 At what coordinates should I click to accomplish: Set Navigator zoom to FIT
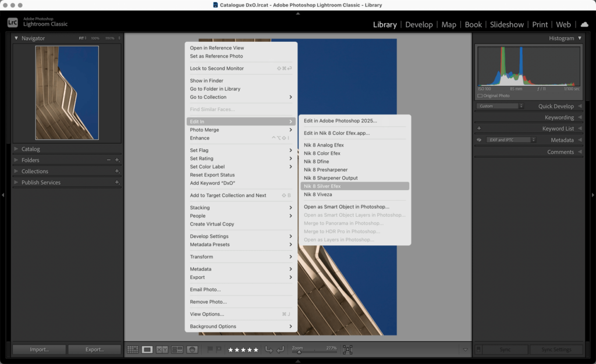point(83,38)
